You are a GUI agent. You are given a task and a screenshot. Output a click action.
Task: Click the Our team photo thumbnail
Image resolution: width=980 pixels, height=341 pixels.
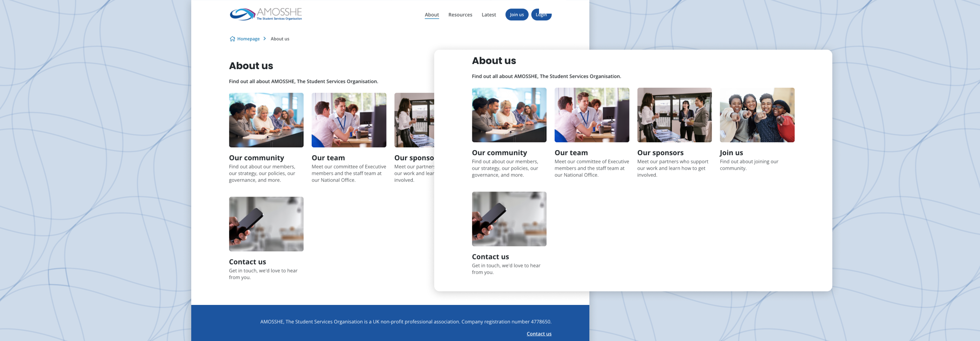click(x=592, y=115)
